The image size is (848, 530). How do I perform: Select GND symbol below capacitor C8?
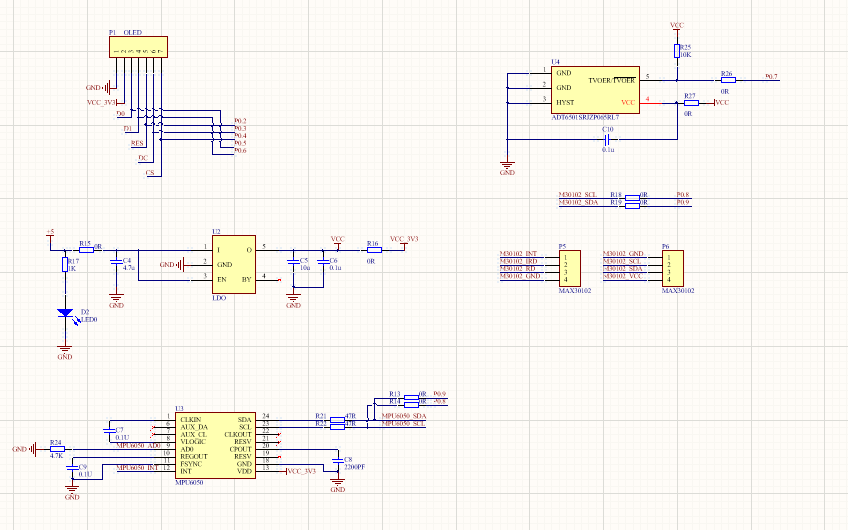coord(337,485)
